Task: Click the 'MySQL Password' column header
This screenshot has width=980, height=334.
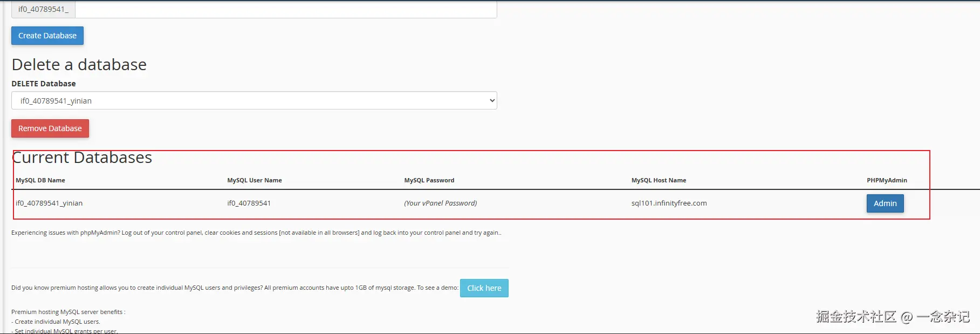Action: tap(429, 180)
